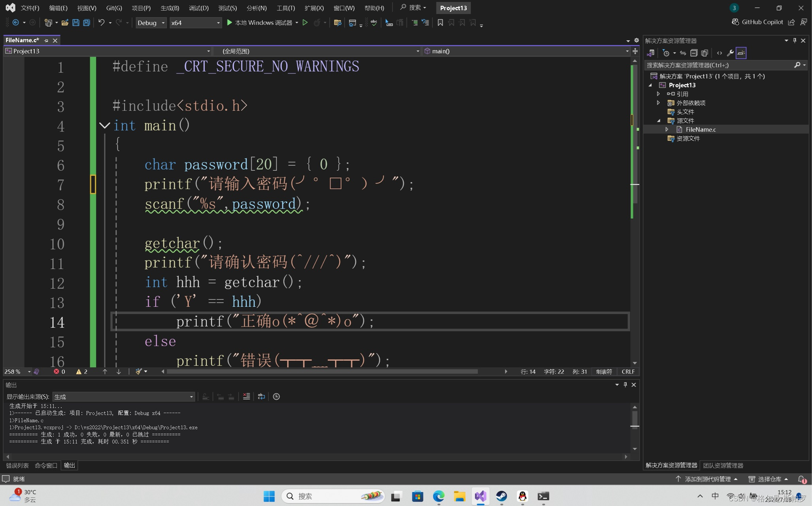Click the clock timestamp icon in the output panel
Screen dimensions: 812x506
pyautogui.click(x=276, y=396)
